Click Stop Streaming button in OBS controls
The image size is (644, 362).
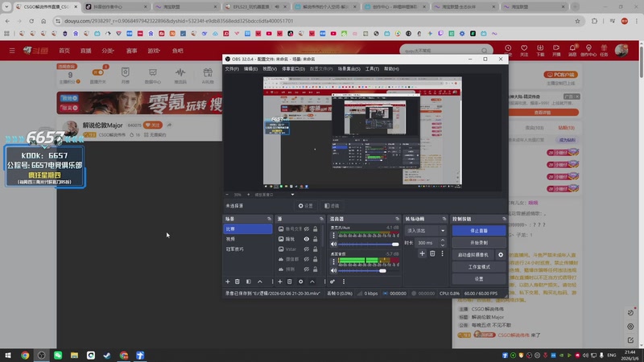point(479,231)
